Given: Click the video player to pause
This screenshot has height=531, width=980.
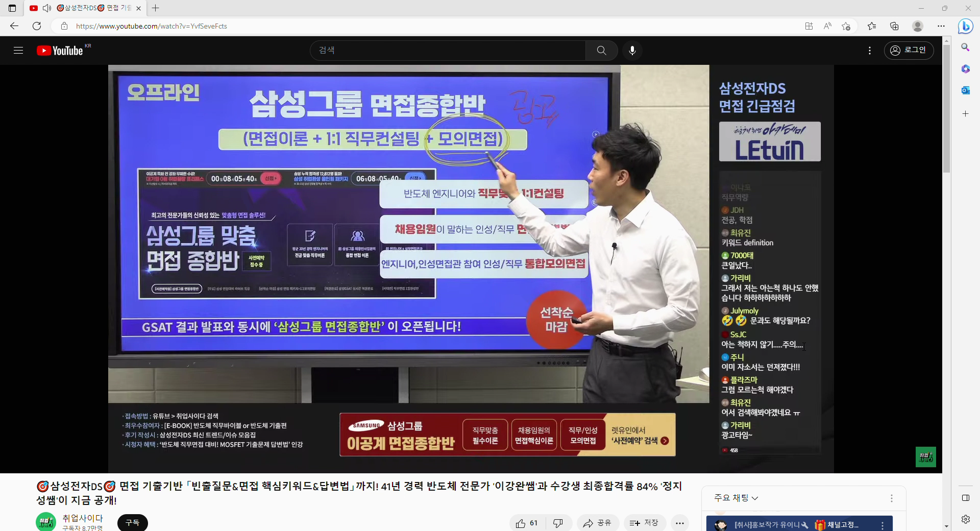Looking at the screenshot, I should point(471,269).
